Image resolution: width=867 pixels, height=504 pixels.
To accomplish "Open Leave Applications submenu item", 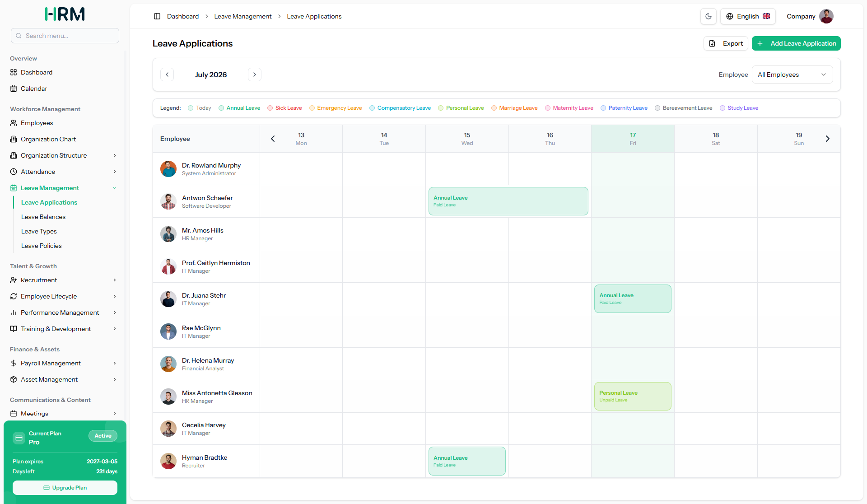I will point(49,202).
